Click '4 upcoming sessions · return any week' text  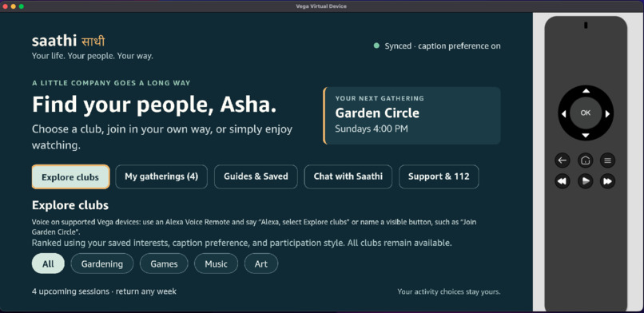pyautogui.click(x=105, y=291)
